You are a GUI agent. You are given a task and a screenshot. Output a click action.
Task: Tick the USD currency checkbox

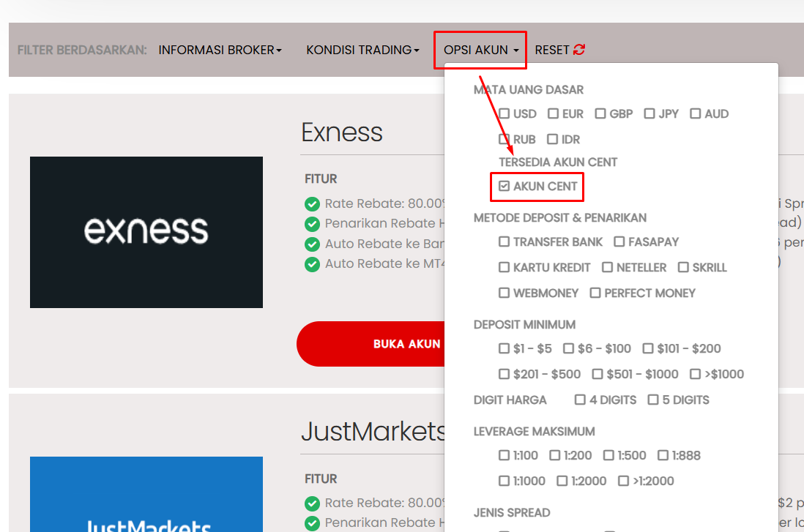click(x=504, y=113)
